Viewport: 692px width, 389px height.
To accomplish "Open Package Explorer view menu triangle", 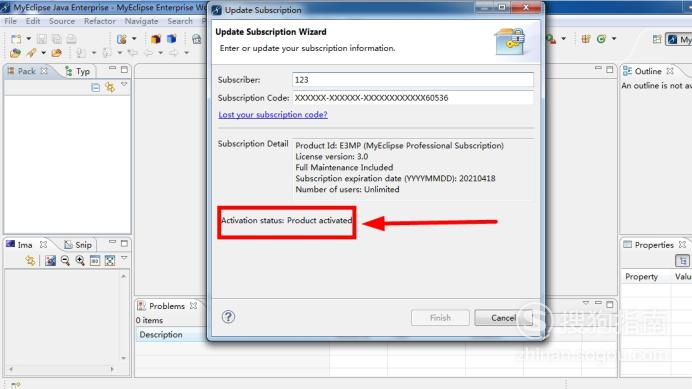I will click(x=124, y=84).
